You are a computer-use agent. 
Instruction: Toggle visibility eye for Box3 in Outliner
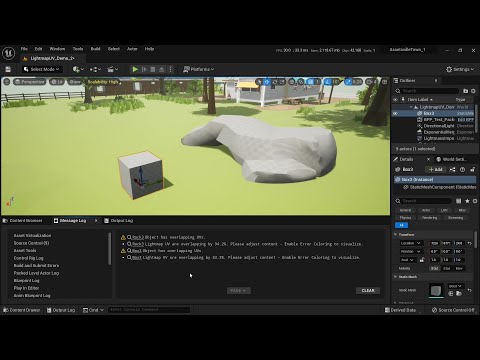pos(396,113)
